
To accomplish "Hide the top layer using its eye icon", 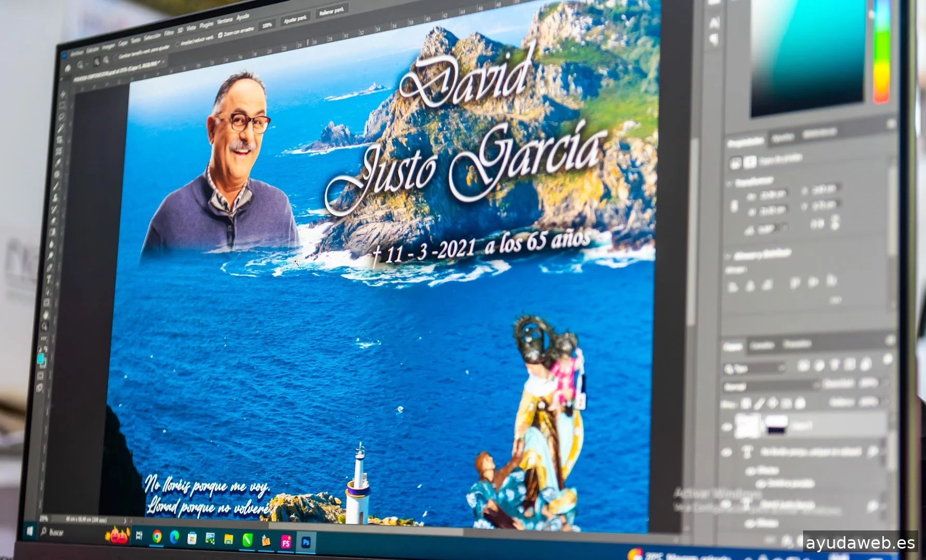I will pos(727,427).
